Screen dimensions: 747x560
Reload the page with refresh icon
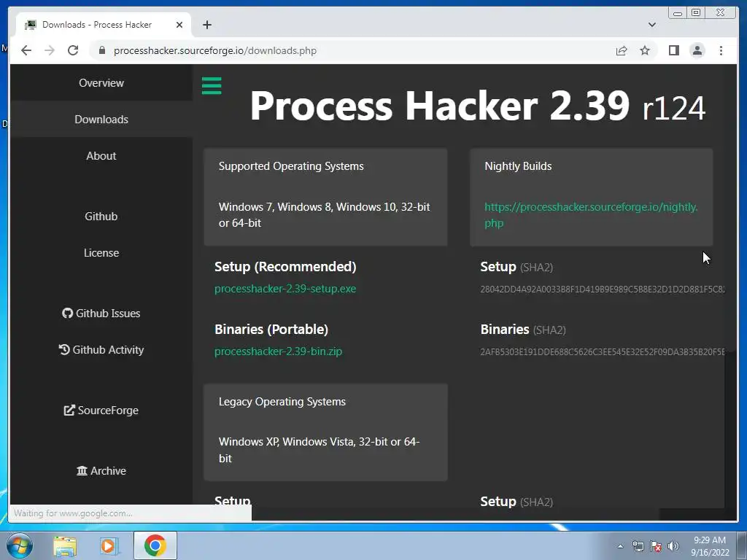[73, 50]
